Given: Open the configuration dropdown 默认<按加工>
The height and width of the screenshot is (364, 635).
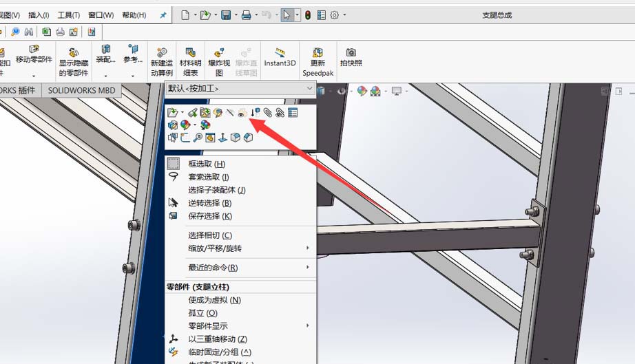Looking at the screenshot, I should pyautogui.click(x=240, y=88).
